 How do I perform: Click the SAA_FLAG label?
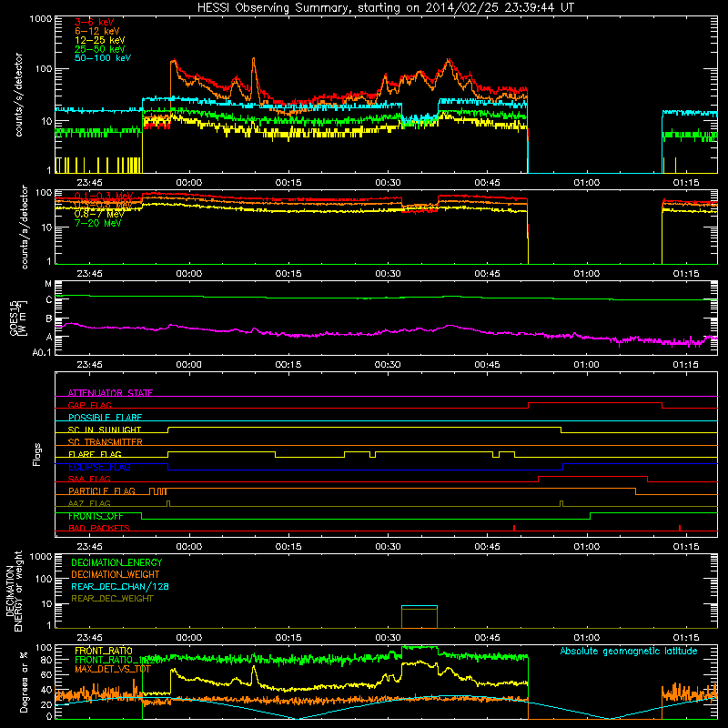coord(89,479)
